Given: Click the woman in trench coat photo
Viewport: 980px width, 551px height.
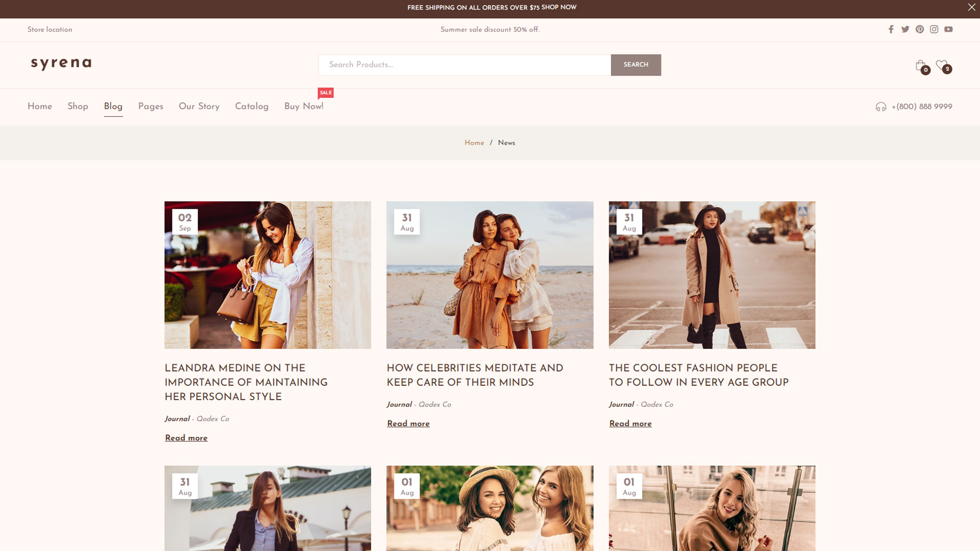Looking at the screenshot, I should 712,275.
